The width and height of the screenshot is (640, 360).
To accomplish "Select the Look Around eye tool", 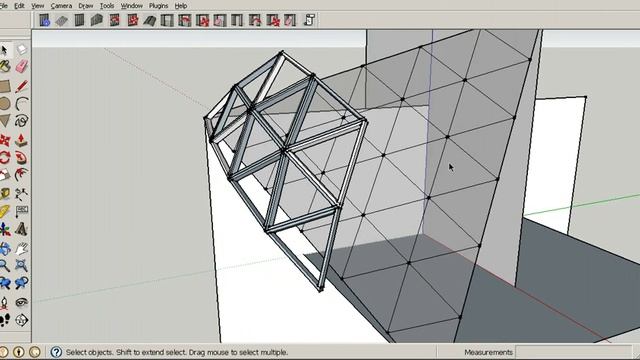I will click(x=21, y=302).
